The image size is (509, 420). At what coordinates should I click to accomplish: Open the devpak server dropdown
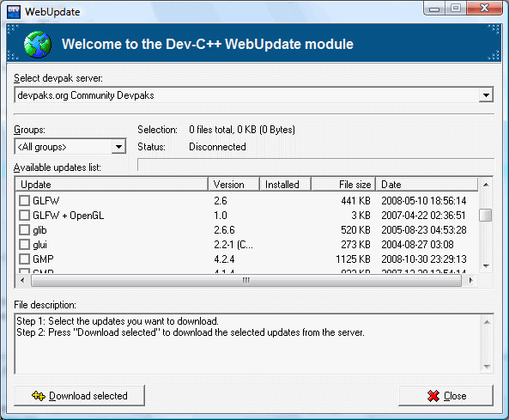(x=486, y=95)
